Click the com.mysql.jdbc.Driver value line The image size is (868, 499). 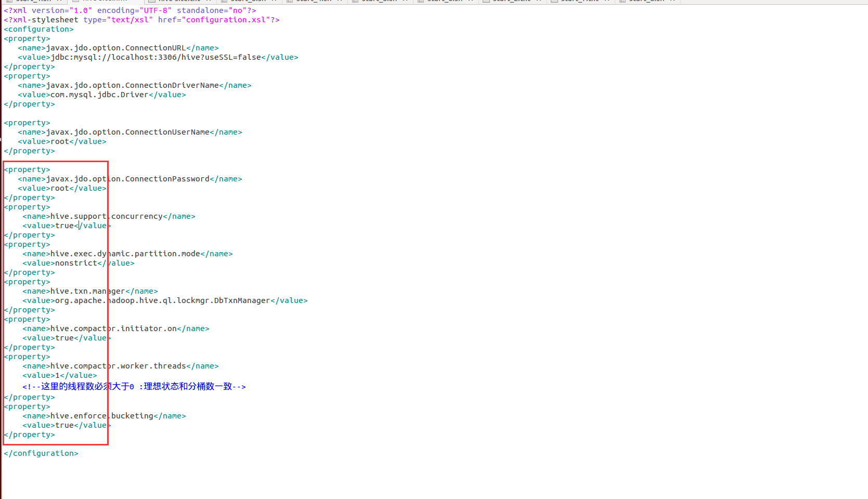(x=102, y=95)
